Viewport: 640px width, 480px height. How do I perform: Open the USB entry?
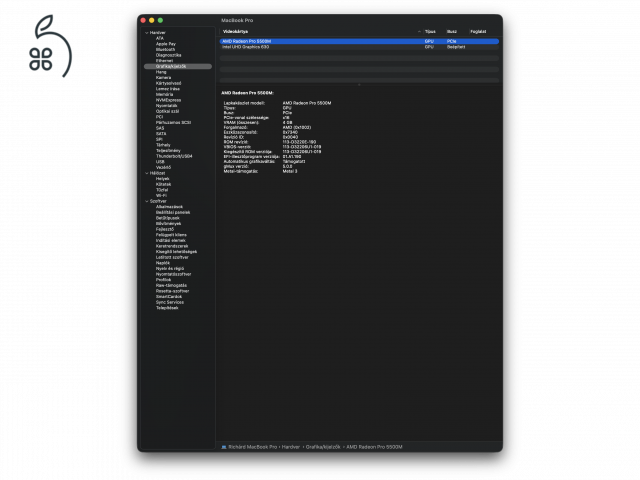pos(160,162)
